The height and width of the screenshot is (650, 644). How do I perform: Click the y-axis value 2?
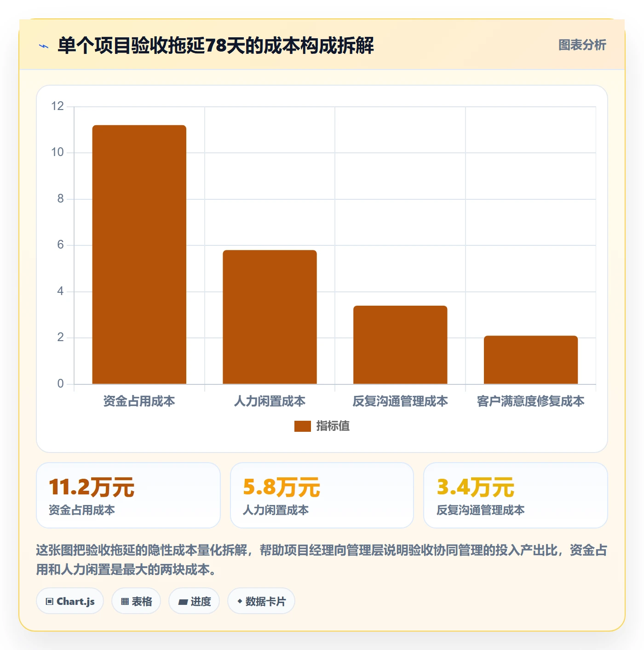click(x=60, y=337)
